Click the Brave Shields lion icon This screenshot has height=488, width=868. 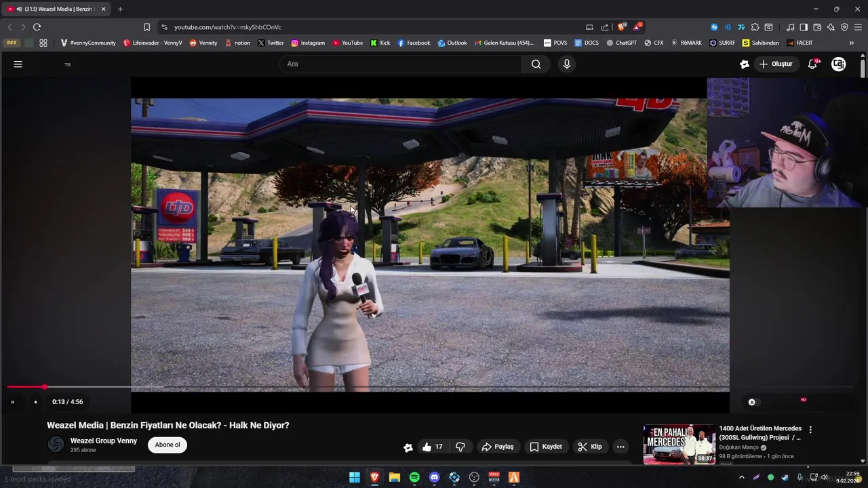(x=622, y=27)
